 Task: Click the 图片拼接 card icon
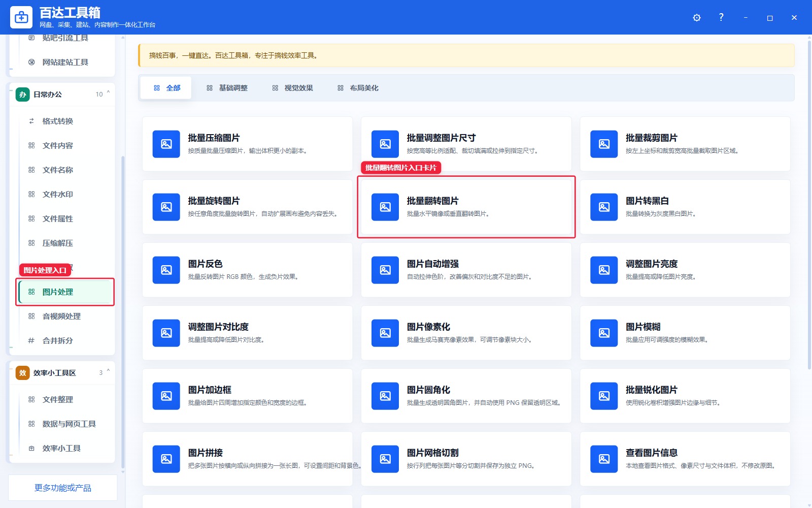tap(166, 459)
